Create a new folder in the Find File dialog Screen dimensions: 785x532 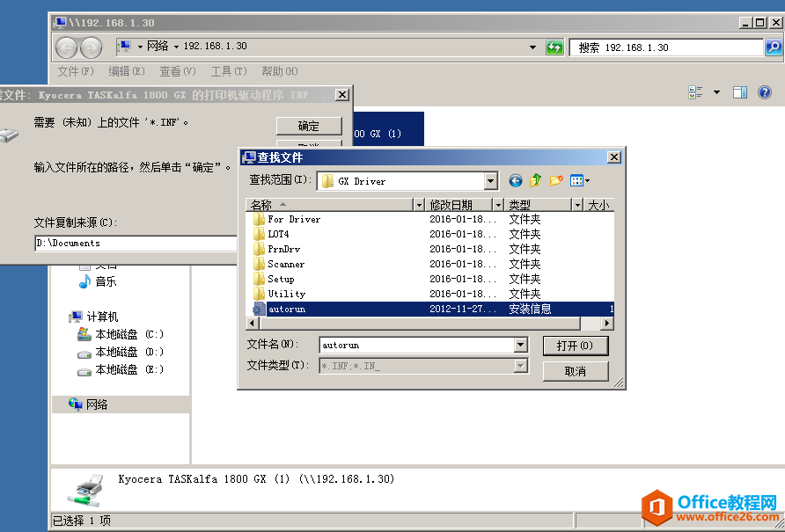[x=555, y=180]
